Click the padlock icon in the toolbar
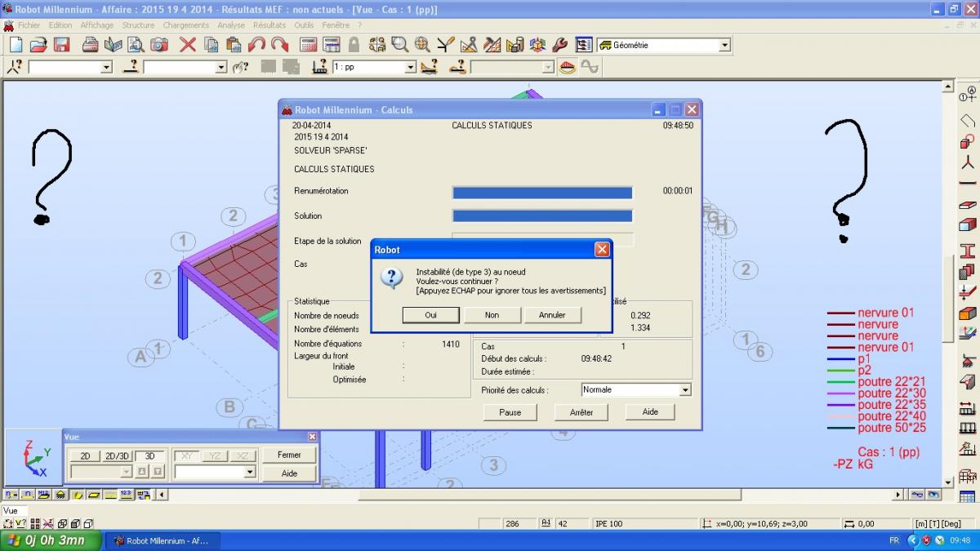Screen dimensions: 980x551 pos(354,45)
